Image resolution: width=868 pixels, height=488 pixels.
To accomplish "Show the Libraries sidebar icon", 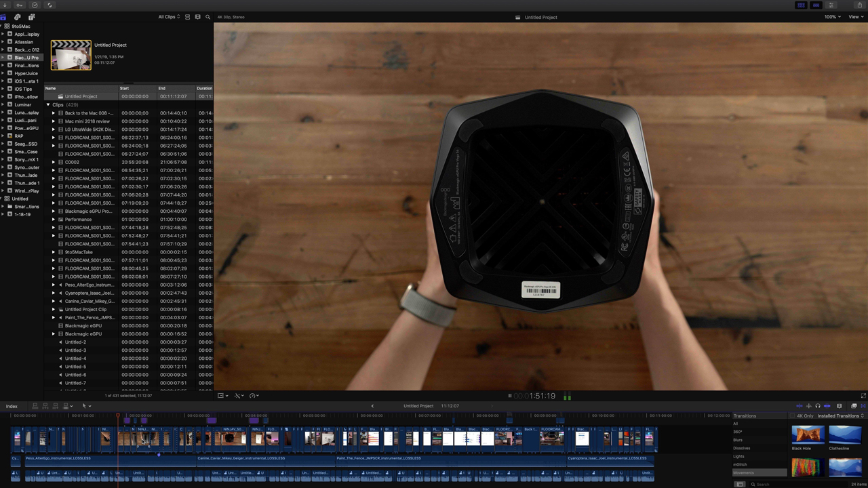I will click(x=4, y=17).
